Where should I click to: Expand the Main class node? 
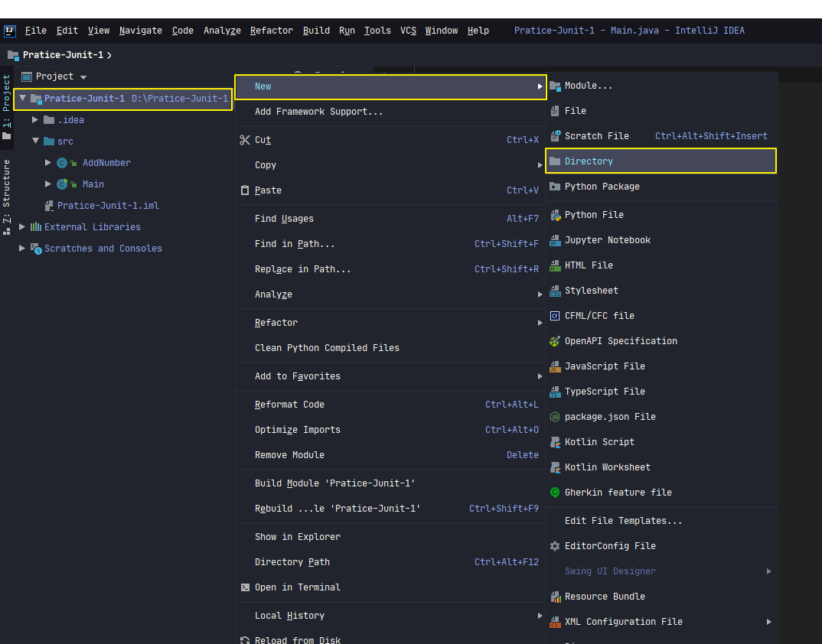[47, 184]
